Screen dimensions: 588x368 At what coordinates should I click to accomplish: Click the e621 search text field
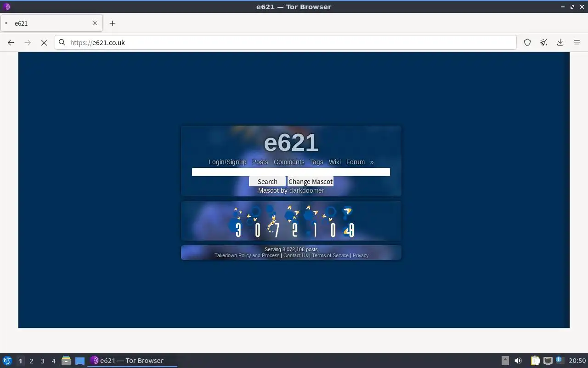point(291,172)
